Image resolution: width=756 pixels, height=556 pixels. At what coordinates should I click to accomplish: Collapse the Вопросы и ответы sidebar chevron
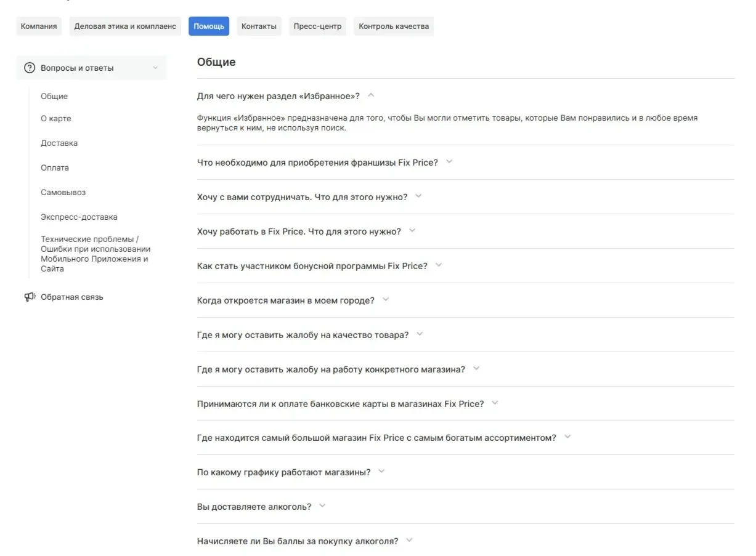pos(155,68)
